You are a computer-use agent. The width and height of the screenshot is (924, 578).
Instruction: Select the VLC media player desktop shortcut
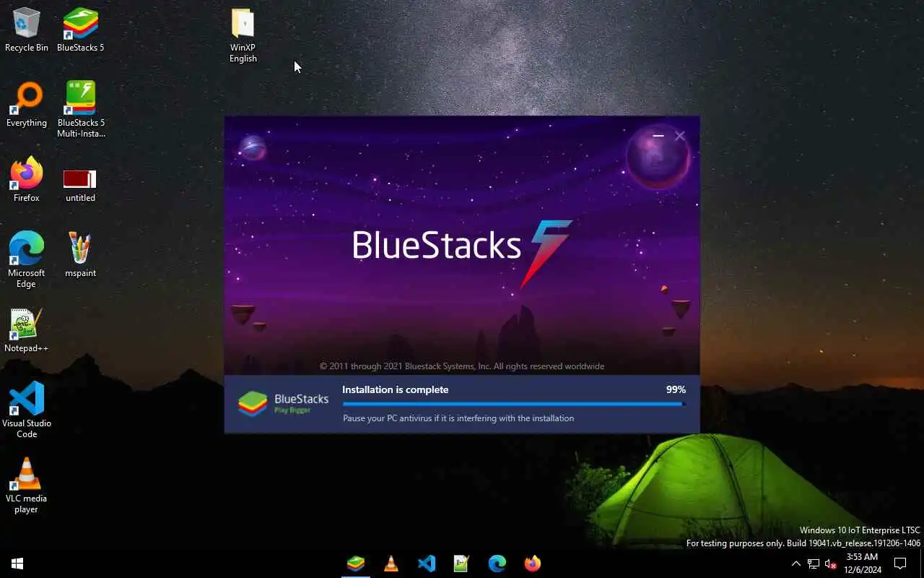tap(27, 486)
